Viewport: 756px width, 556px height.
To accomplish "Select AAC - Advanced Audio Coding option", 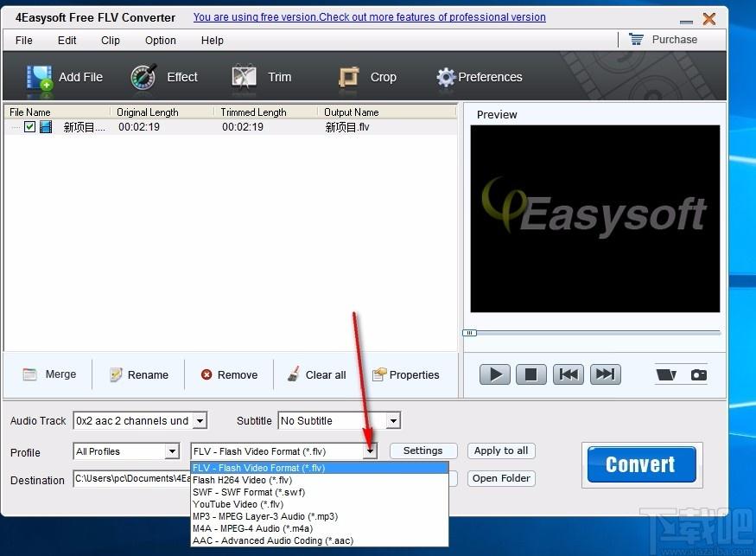I will click(320, 540).
